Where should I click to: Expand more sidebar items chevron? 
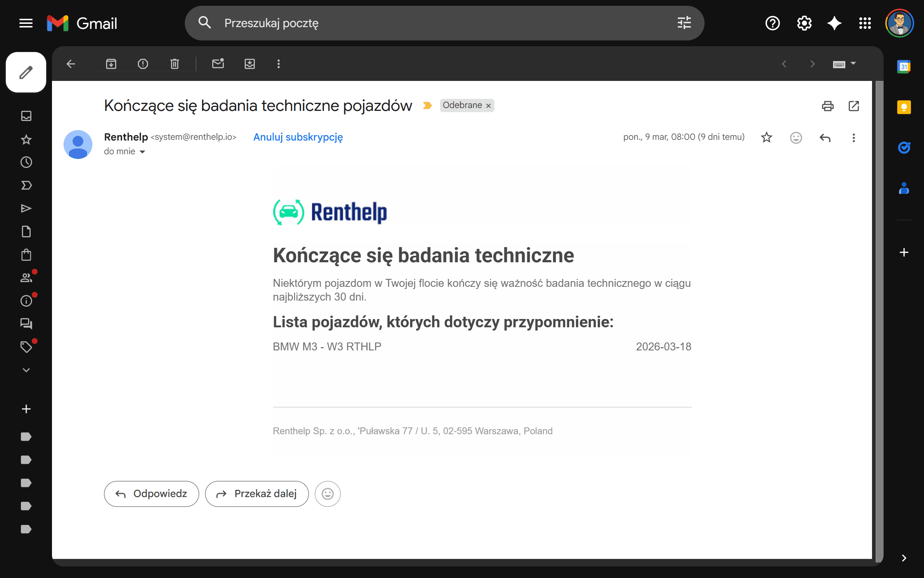tap(26, 370)
